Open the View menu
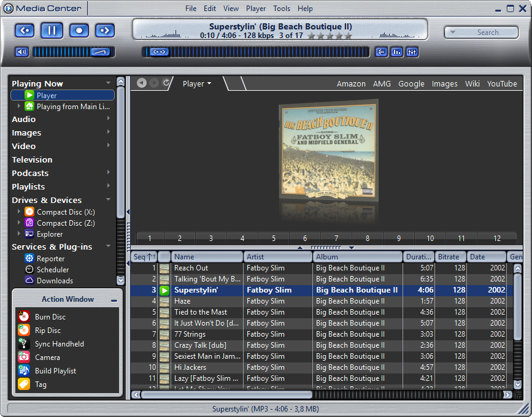 point(231,9)
